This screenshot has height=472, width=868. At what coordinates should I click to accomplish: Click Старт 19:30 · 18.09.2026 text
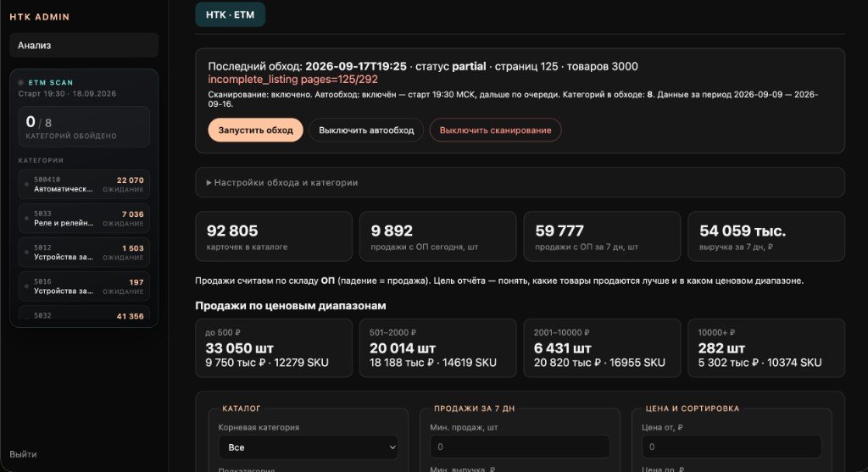click(67, 93)
